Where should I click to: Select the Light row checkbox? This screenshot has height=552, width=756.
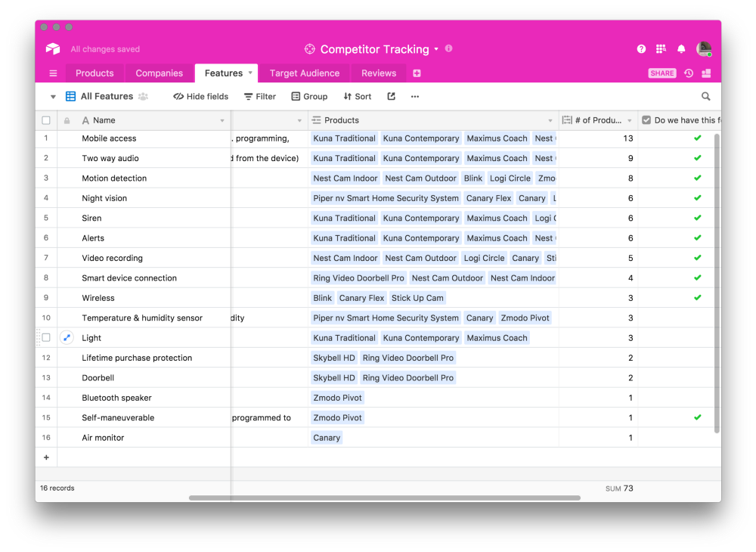[46, 337]
